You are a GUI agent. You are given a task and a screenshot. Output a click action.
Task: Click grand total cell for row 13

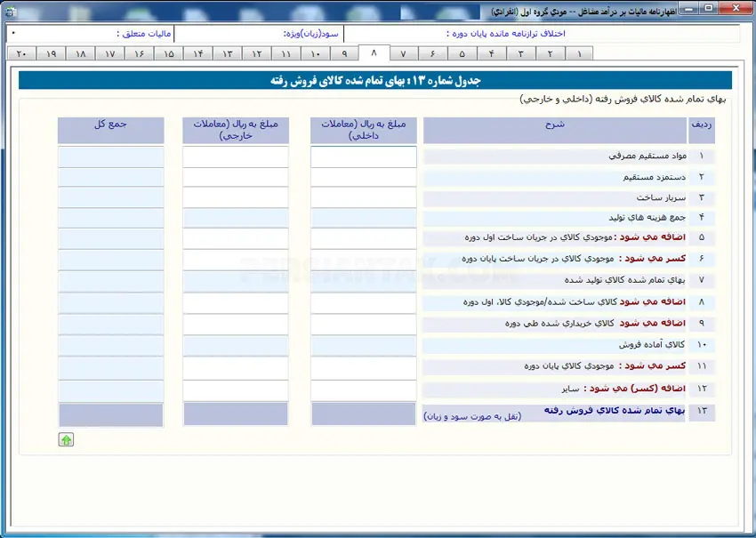pyautogui.click(x=111, y=414)
